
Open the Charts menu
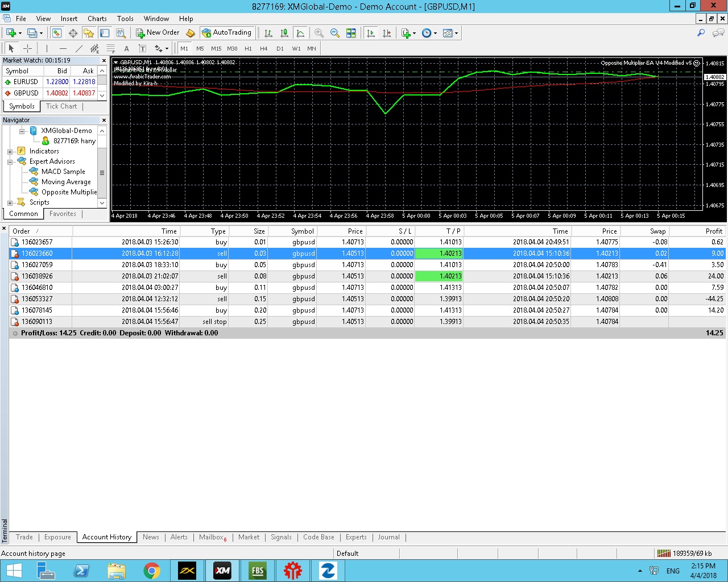pos(97,19)
